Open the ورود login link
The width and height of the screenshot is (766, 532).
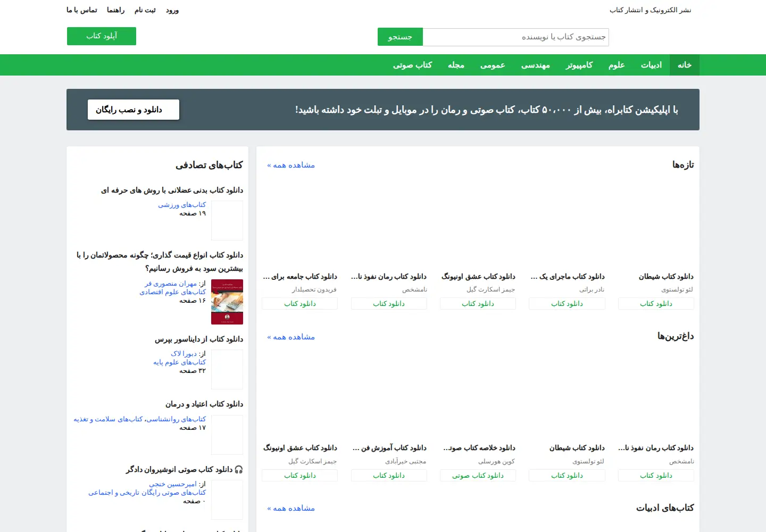coord(172,10)
